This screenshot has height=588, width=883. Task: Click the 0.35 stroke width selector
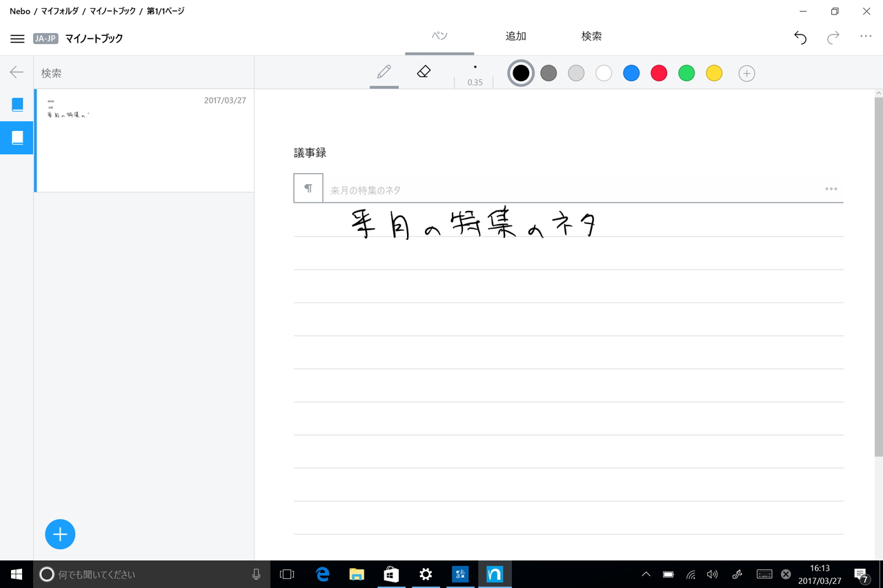pos(475,76)
